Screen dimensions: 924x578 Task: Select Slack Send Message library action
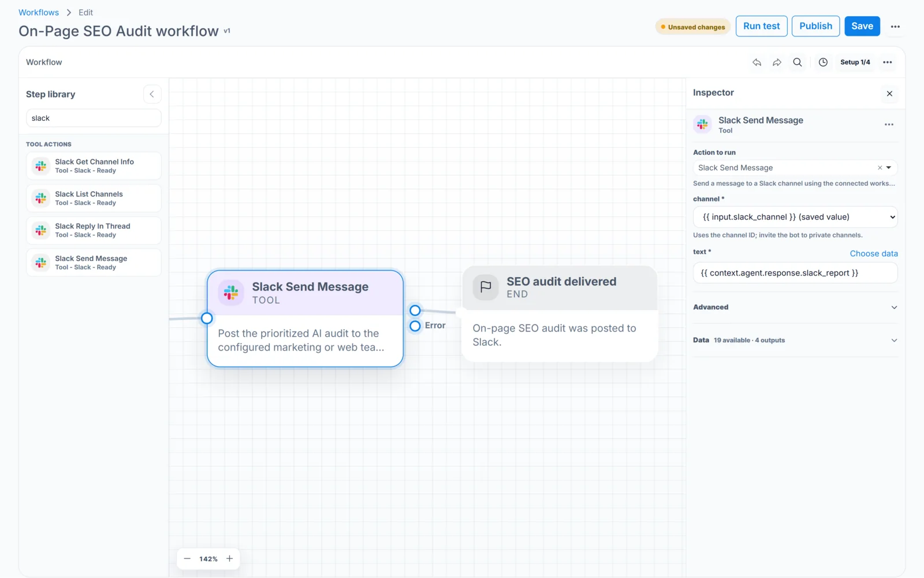pos(94,263)
